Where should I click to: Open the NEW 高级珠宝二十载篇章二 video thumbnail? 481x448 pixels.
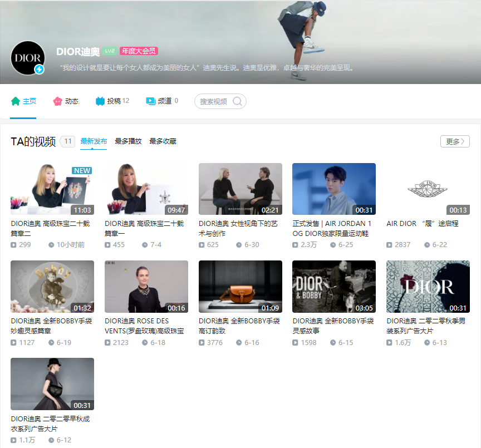tap(52, 189)
